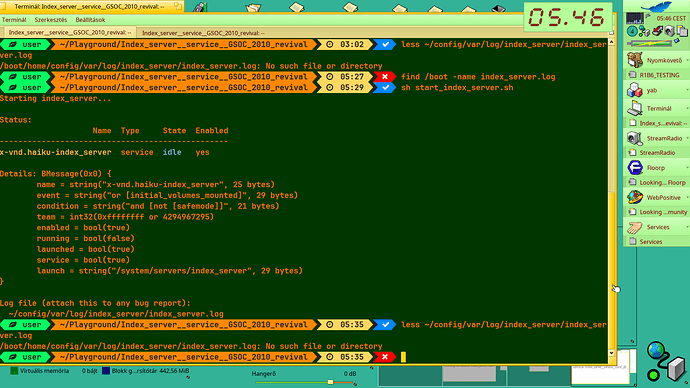Click the red X status on 05:27 prompt

(385, 77)
